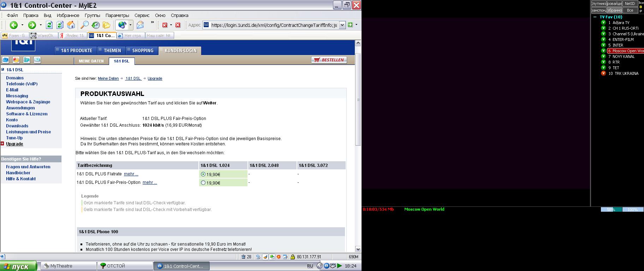Click the green play arrow tray icon
The image size is (644, 271).
pyautogui.click(x=340, y=266)
